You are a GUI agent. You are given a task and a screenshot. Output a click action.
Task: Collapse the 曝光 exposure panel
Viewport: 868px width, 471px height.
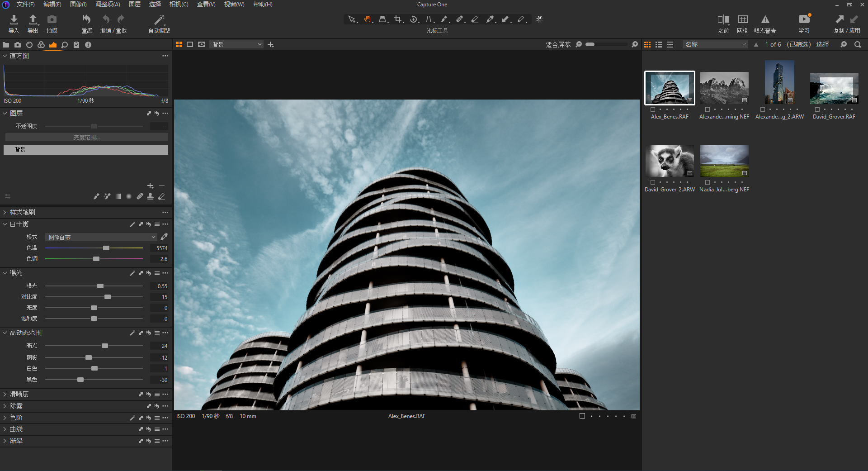tap(5, 273)
